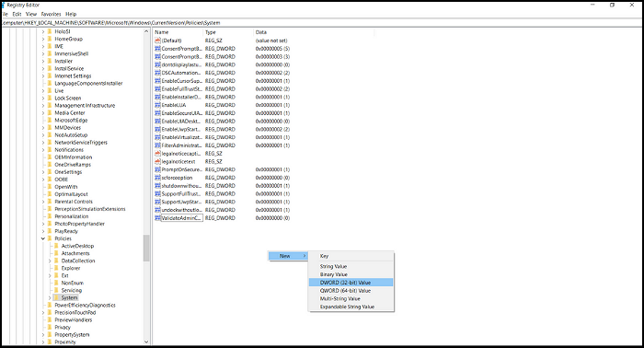Open the Favorites menu
The image size is (644, 348).
click(51, 14)
